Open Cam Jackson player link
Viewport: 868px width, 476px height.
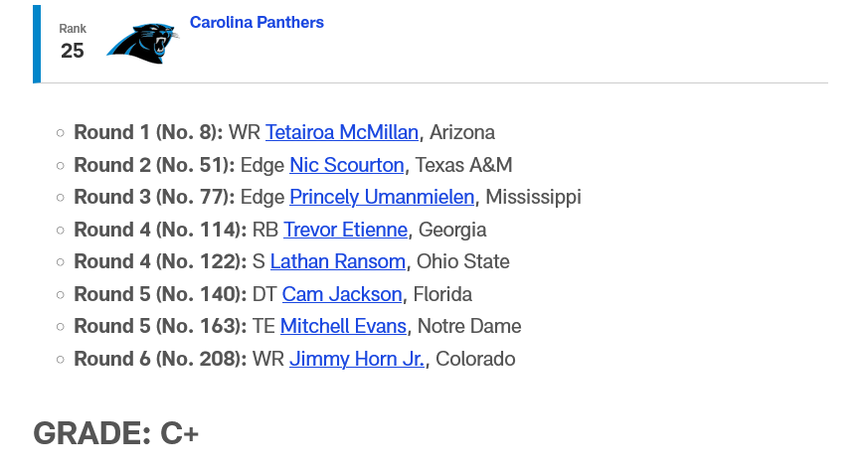coord(342,294)
